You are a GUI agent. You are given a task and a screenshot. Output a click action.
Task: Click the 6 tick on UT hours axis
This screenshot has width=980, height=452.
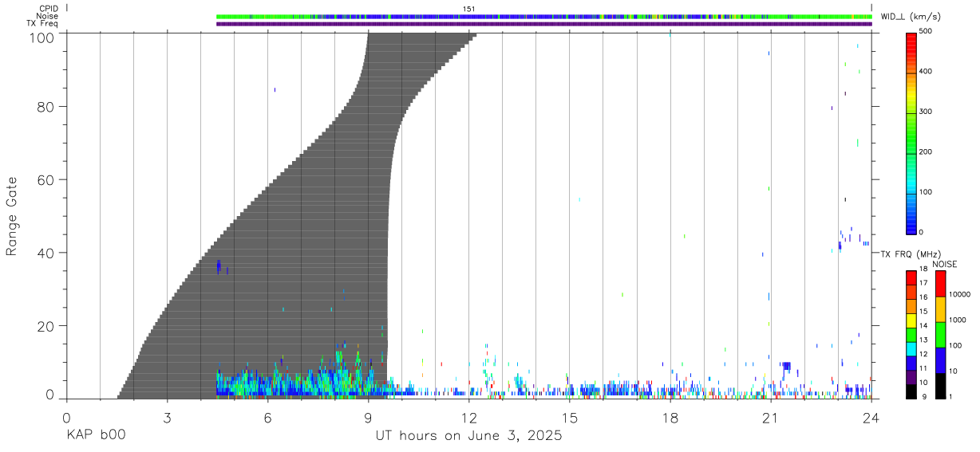(x=267, y=417)
